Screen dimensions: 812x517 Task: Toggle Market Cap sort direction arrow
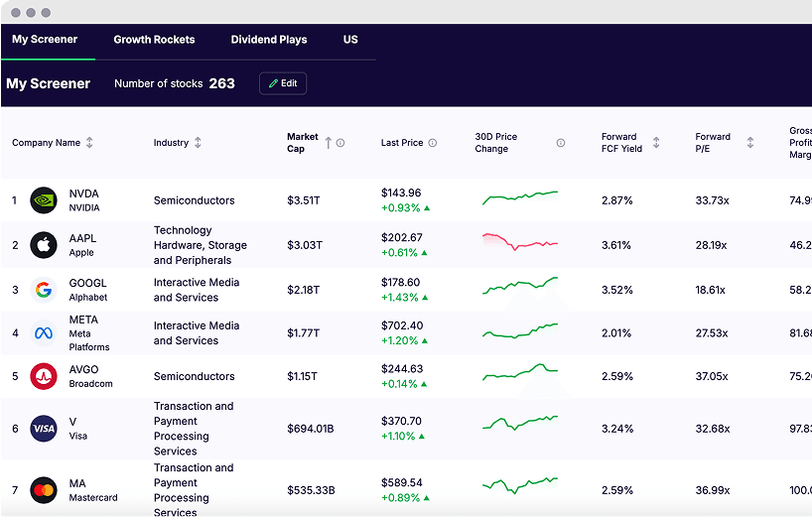click(x=329, y=143)
